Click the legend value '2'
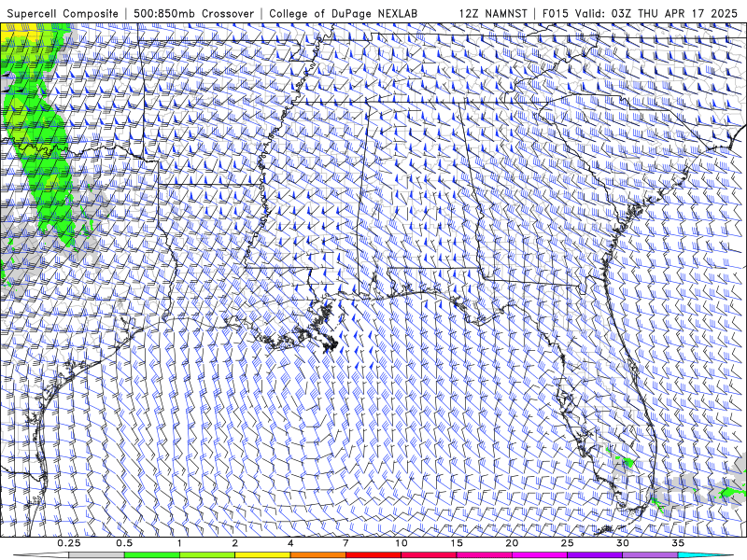Screen dimensions: 747x560 tap(235, 543)
